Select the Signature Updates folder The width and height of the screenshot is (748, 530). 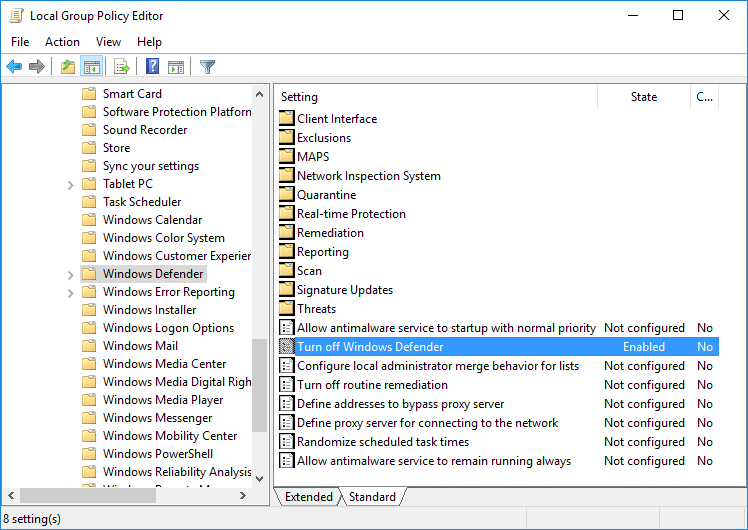(x=344, y=290)
